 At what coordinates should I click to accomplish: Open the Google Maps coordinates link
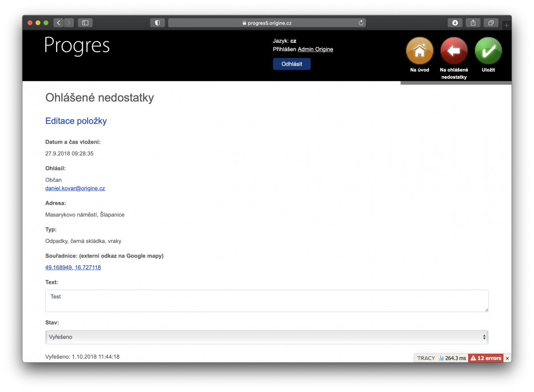(73, 267)
